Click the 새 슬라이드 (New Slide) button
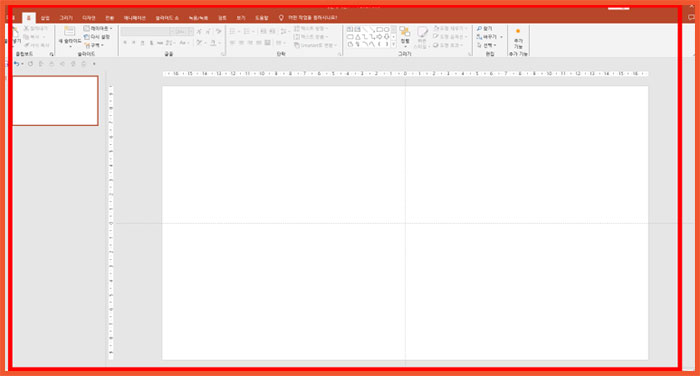 point(70,37)
